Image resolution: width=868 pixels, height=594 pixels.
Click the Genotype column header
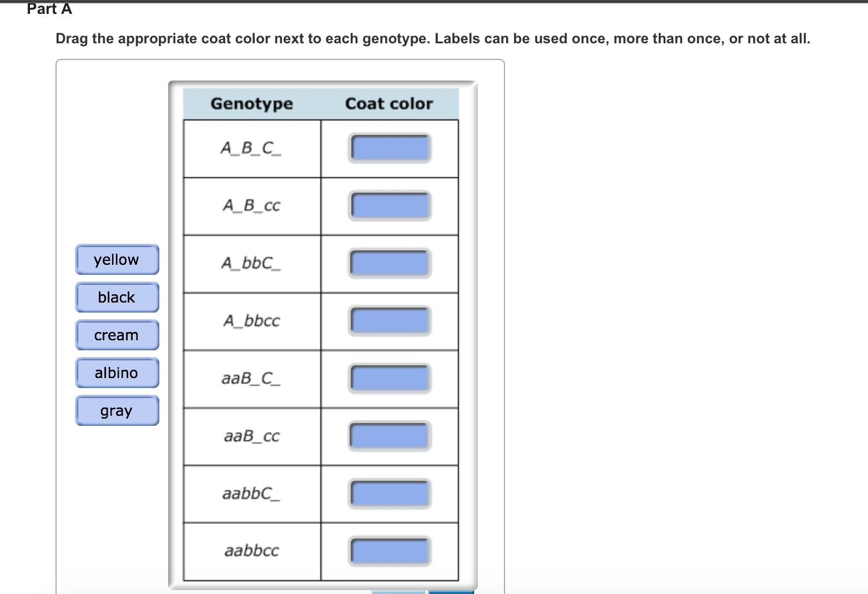coord(252,103)
